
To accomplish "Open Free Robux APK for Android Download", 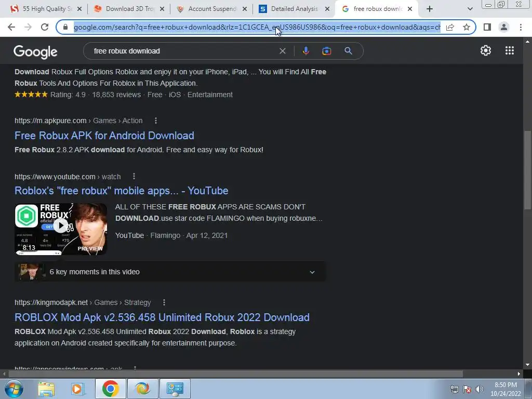I will click(x=104, y=136).
